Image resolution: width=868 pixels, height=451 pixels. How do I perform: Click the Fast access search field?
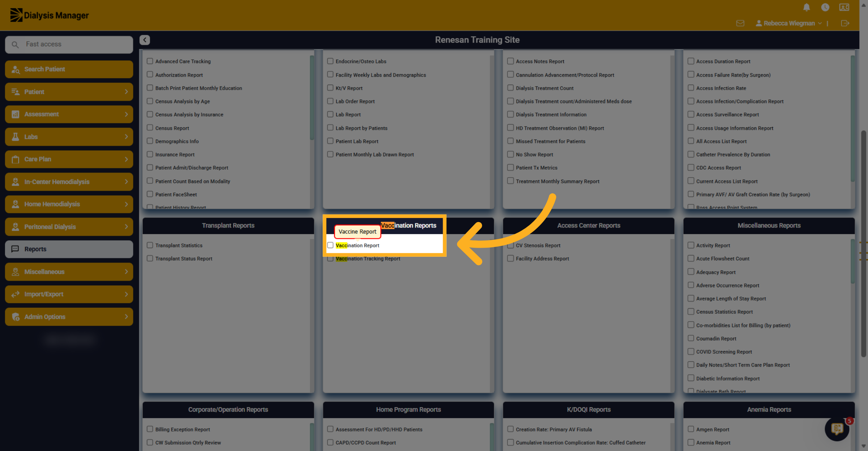click(69, 44)
